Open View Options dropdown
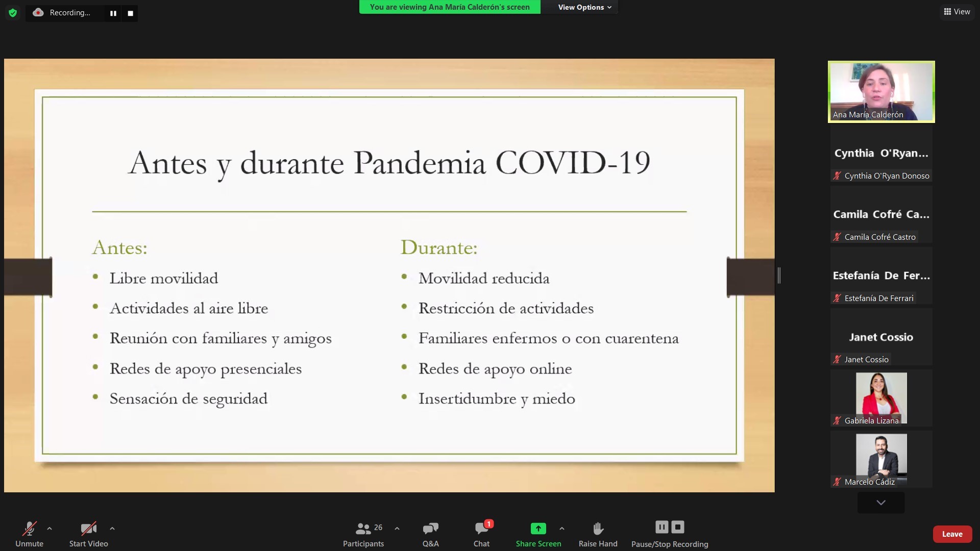Screen dimensions: 980x551 point(584,7)
